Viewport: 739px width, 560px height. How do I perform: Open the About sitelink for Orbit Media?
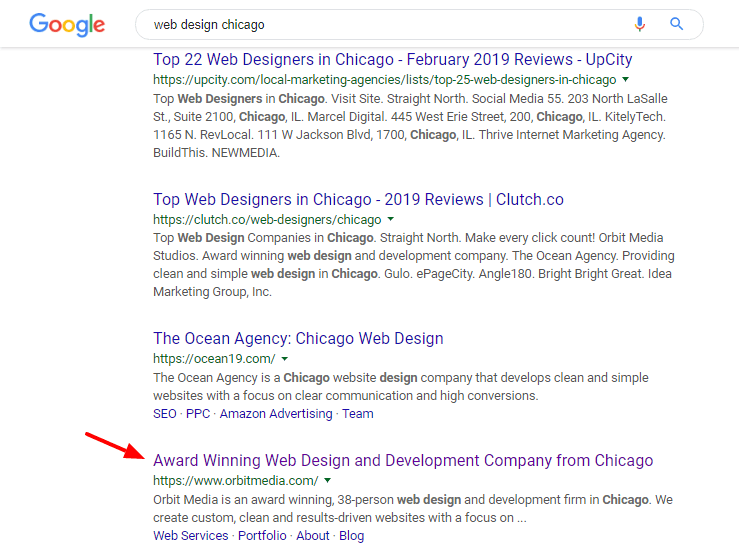tap(313, 535)
